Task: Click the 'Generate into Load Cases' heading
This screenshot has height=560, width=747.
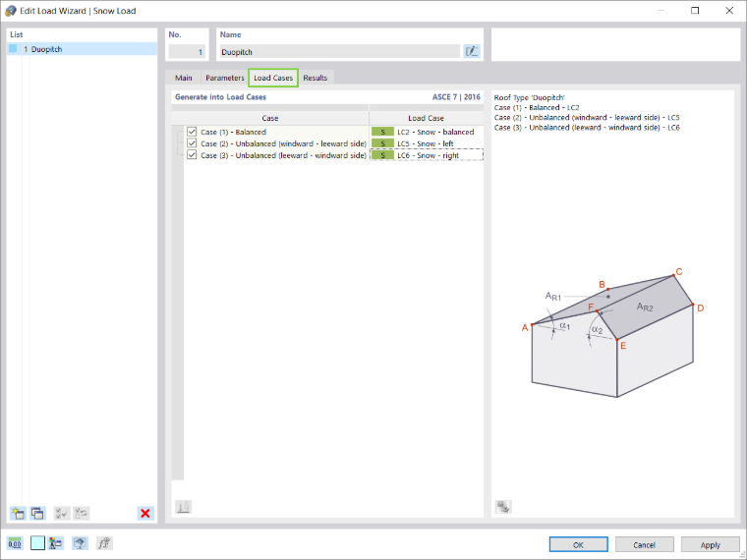Action: tap(220, 96)
